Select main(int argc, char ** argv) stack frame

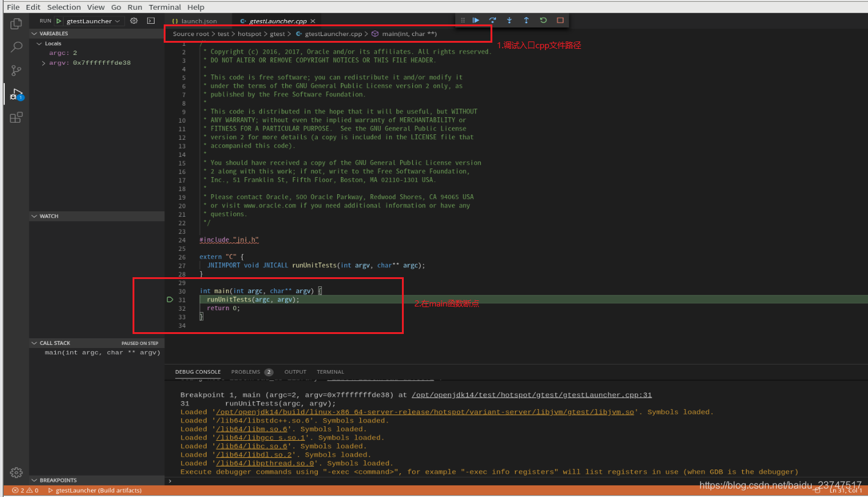97,352
